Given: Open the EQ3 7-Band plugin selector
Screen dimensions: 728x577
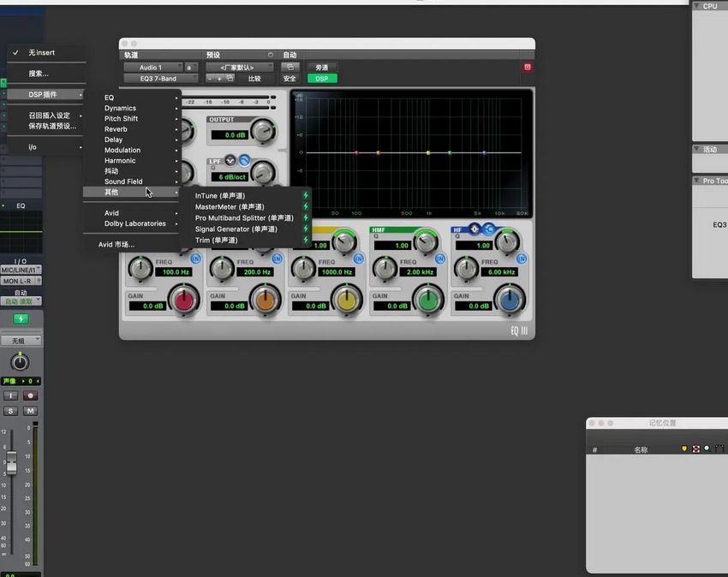Looking at the screenshot, I should point(161,79).
